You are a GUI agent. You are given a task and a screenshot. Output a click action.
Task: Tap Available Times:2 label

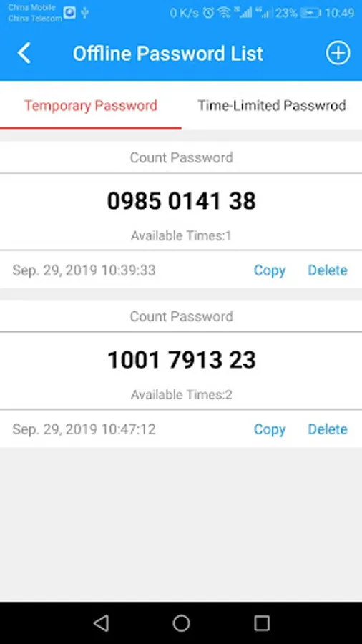181,395
